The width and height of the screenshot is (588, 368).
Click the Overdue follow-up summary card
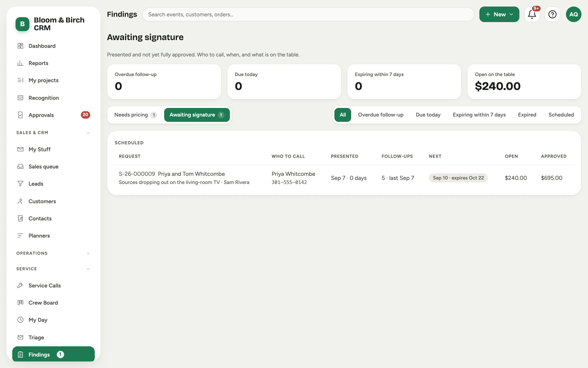(x=164, y=82)
